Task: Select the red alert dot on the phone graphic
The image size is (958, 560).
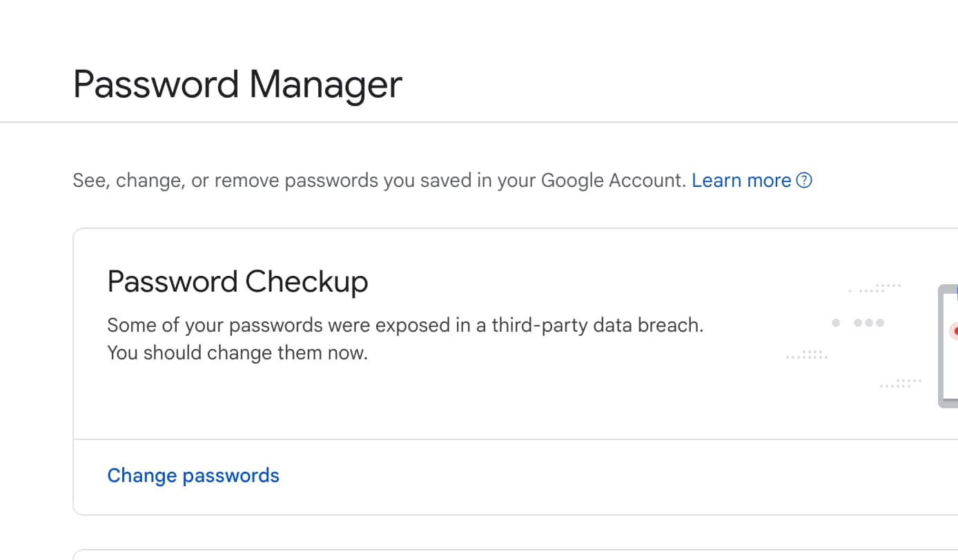Action: click(x=955, y=330)
